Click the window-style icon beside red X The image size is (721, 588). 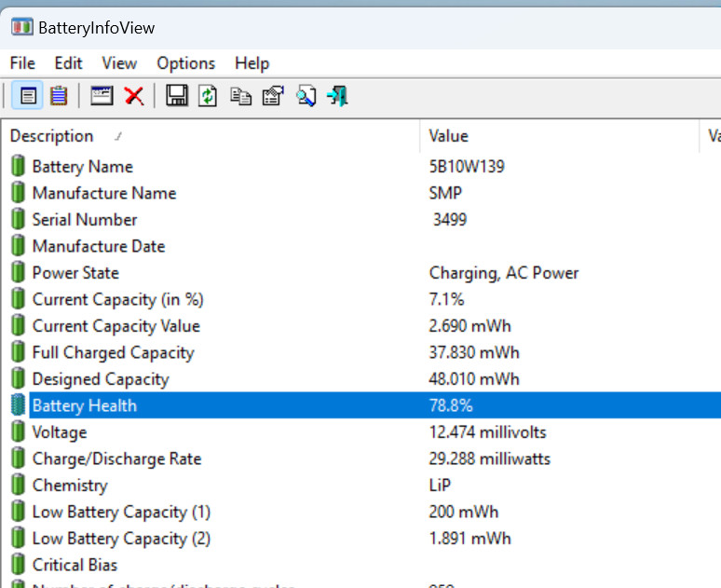point(102,95)
